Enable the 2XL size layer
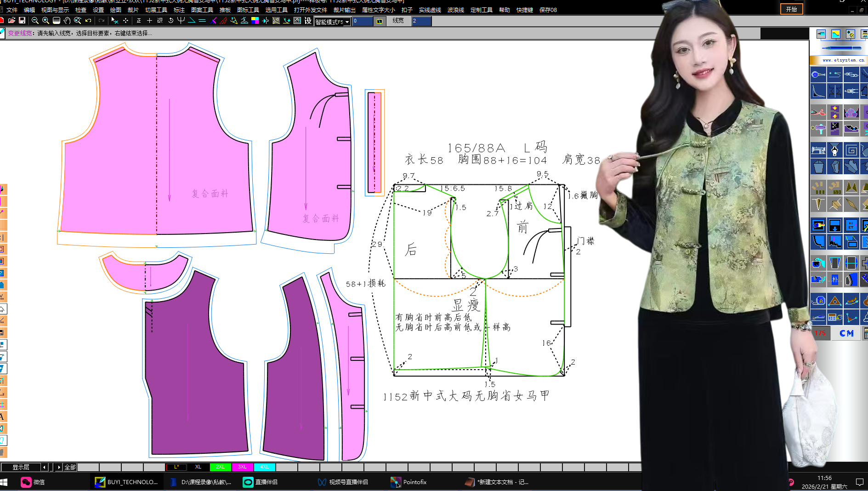Viewport: 868px width, 491px height. click(x=220, y=467)
